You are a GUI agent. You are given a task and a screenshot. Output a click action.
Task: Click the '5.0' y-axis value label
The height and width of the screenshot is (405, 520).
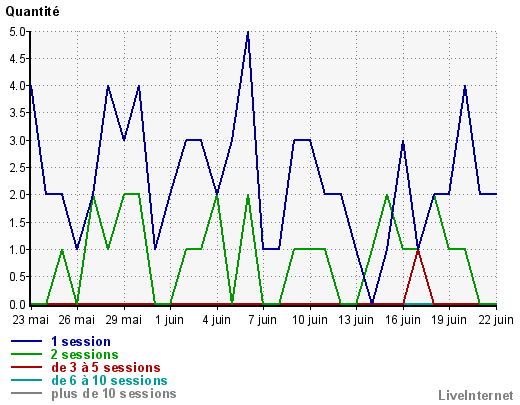18,32
